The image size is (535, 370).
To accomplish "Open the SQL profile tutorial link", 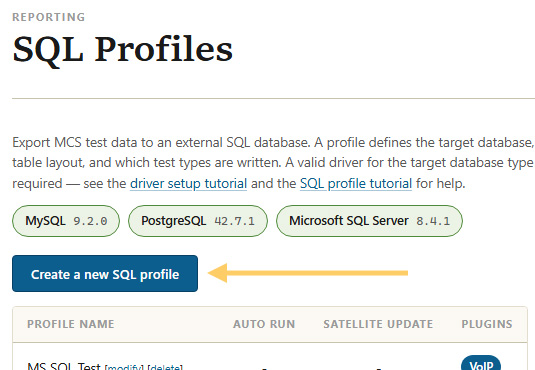I will click(356, 184).
